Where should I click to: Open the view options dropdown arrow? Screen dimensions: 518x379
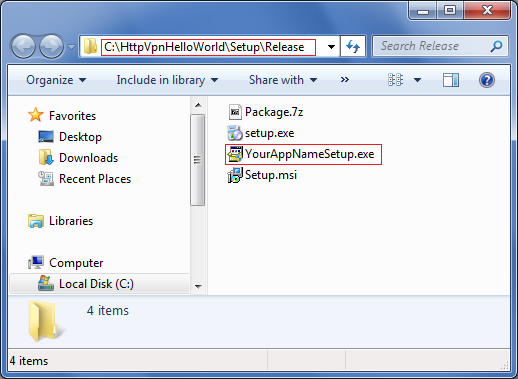click(417, 80)
